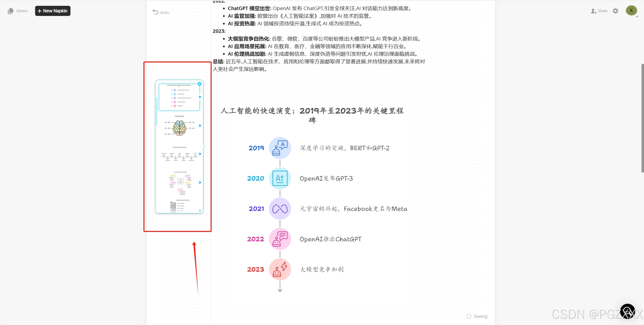
Task: Click the 2019 AI chatbot icon
Action: point(280,148)
